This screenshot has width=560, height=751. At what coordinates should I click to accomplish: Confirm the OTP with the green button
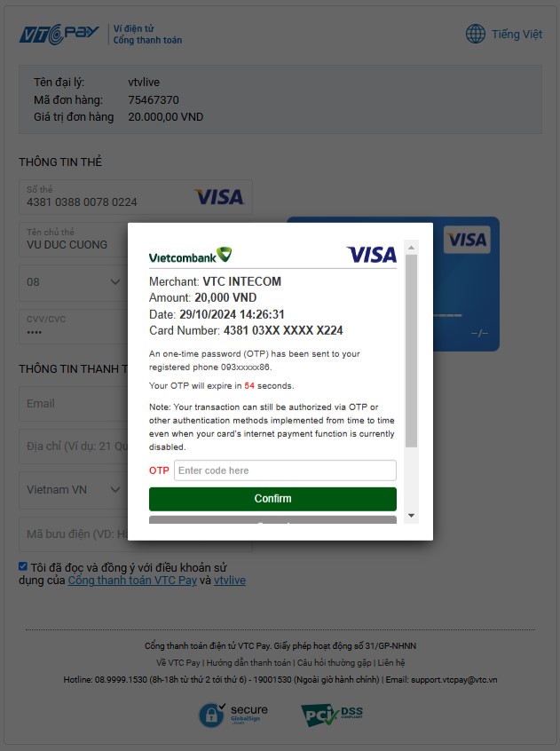(x=272, y=499)
